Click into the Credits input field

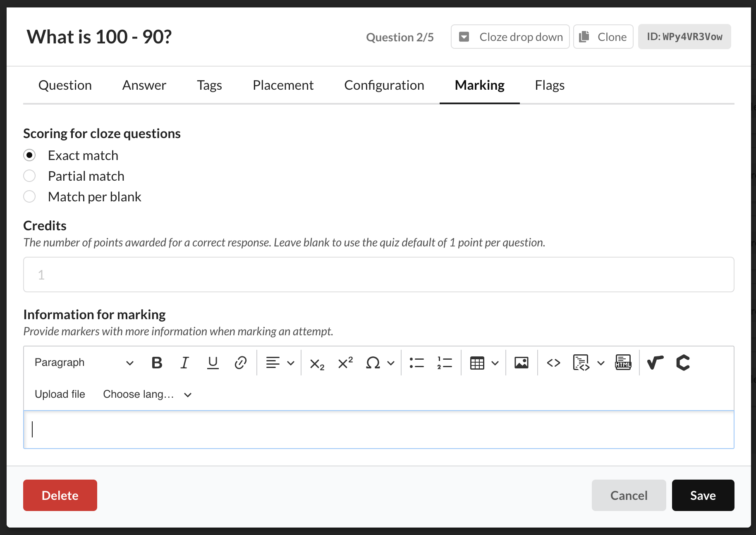378,275
